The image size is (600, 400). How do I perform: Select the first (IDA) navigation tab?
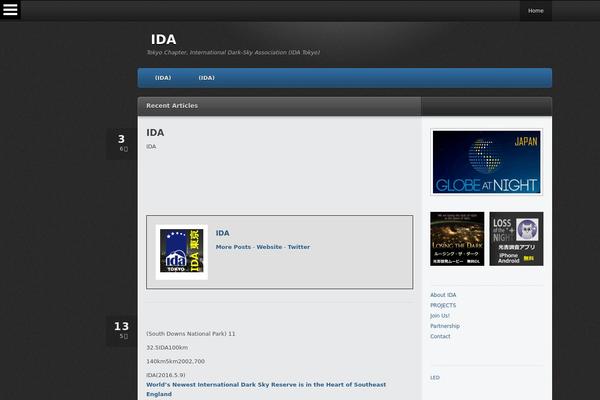point(163,78)
